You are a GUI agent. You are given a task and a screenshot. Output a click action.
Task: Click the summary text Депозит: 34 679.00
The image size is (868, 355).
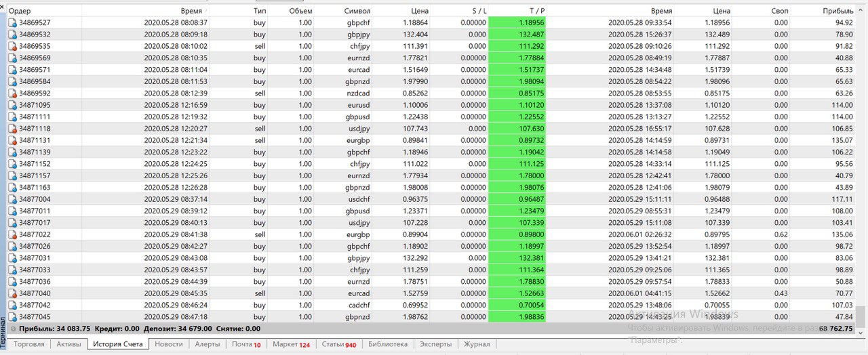point(177,329)
